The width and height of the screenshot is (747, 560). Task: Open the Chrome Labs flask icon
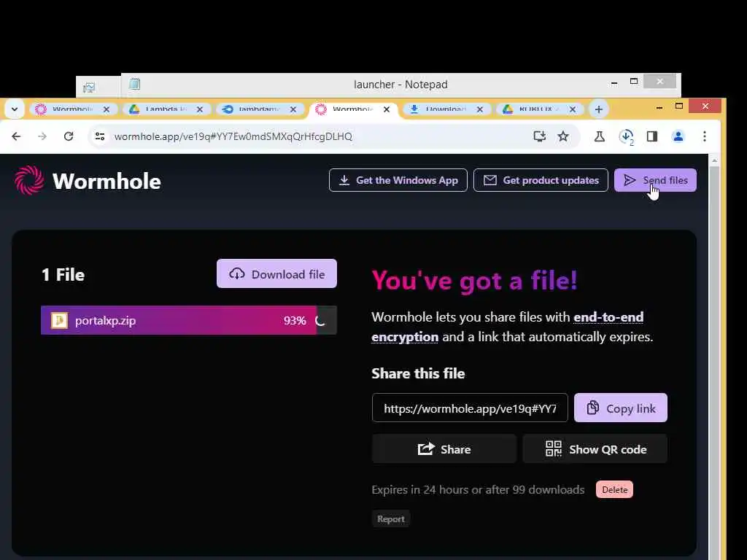[x=600, y=136]
